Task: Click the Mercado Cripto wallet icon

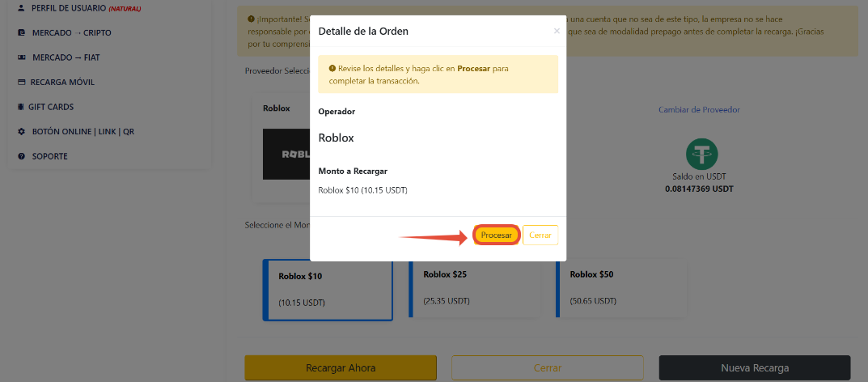Action: click(21, 32)
